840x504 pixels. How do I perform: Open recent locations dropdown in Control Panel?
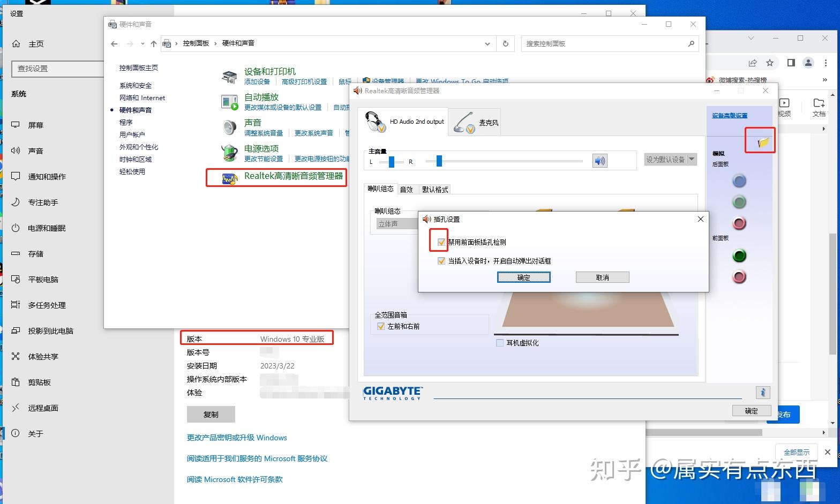[x=142, y=43]
